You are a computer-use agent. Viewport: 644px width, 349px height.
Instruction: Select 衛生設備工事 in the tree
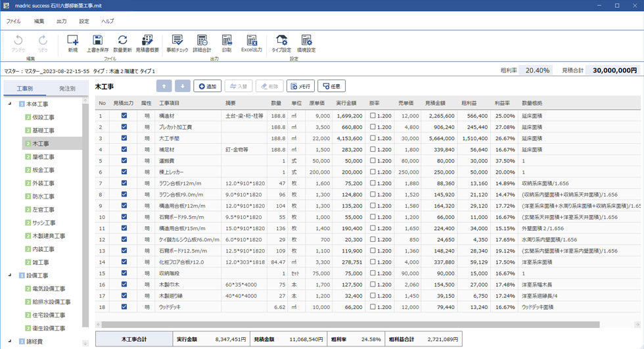coord(49,328)
